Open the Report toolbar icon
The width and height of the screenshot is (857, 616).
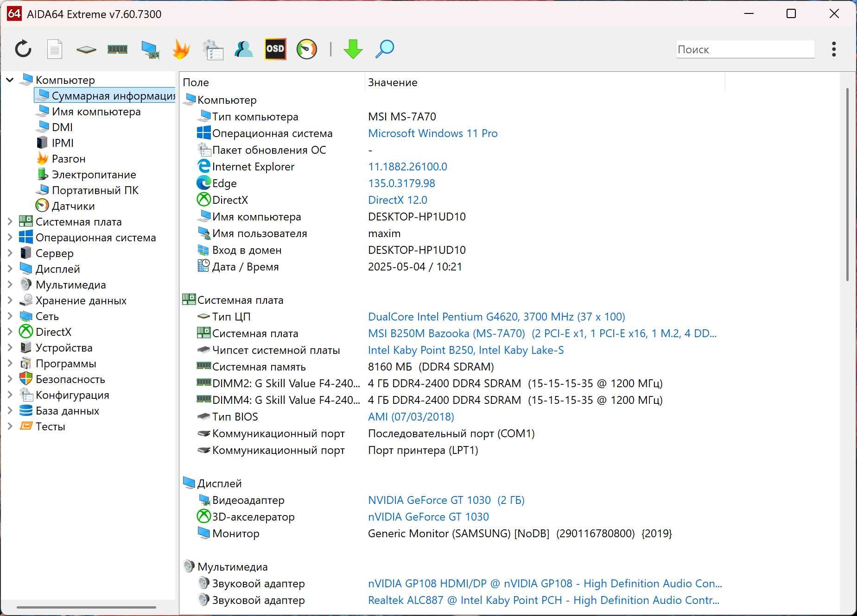tap(55, 49)
